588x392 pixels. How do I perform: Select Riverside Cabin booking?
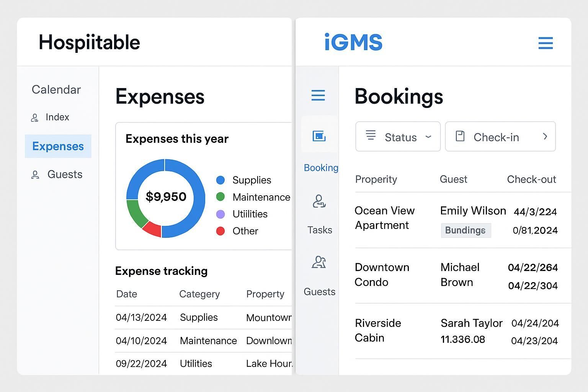(x=378, y=330)
